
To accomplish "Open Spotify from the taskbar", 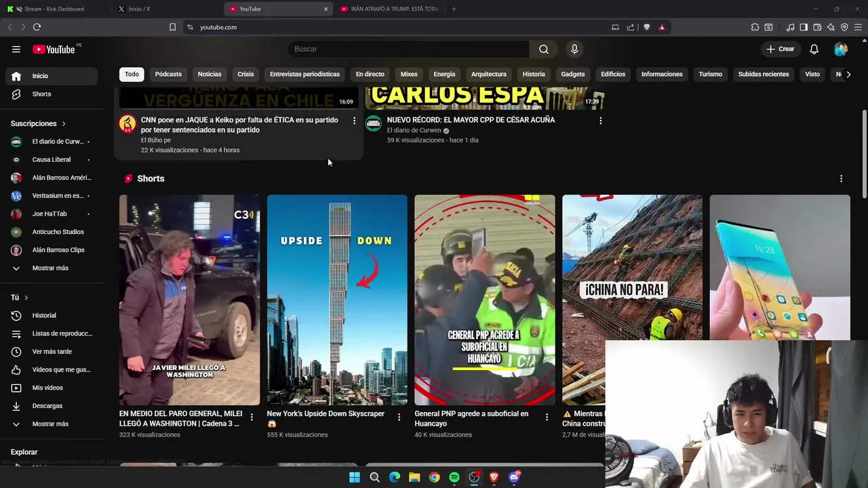I will 454,477.
